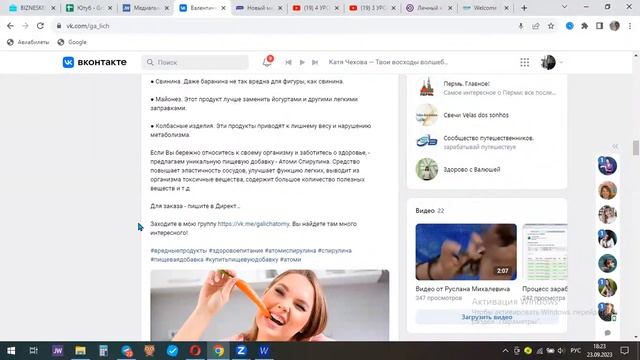Switch to the Личный browser tab
640x360 pixels.
429,8
